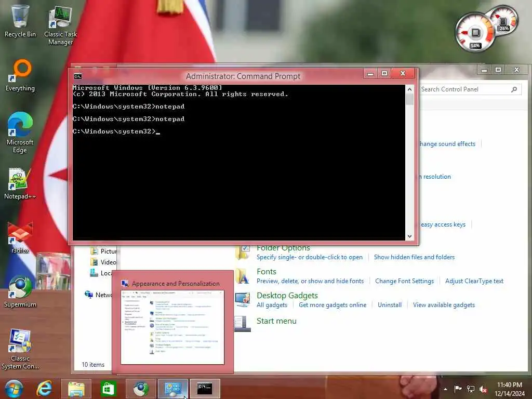Click Command Prompt scrollbar up arrow
532x399 pixels.
pyautogui.click(x=409, y=89)
